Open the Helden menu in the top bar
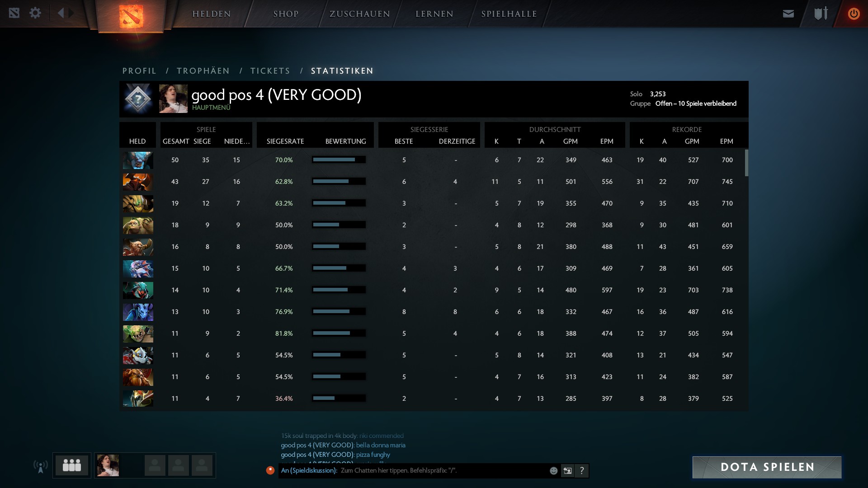 [212, 14]
